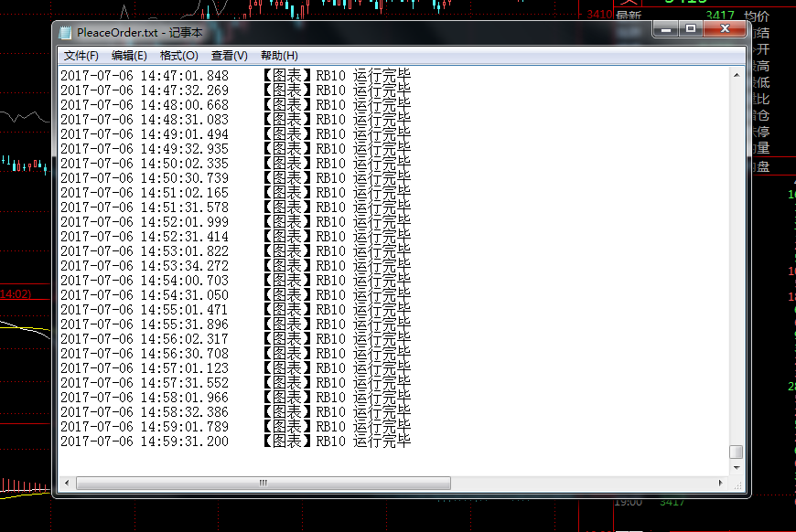Click the vertical scrollbar thumb near bottom

(x=736, y=452)
